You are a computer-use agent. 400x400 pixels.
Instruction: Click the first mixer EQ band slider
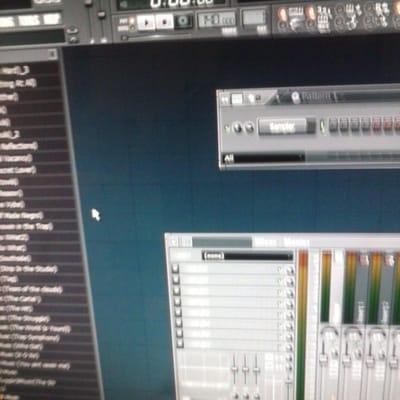coord(235,368)
